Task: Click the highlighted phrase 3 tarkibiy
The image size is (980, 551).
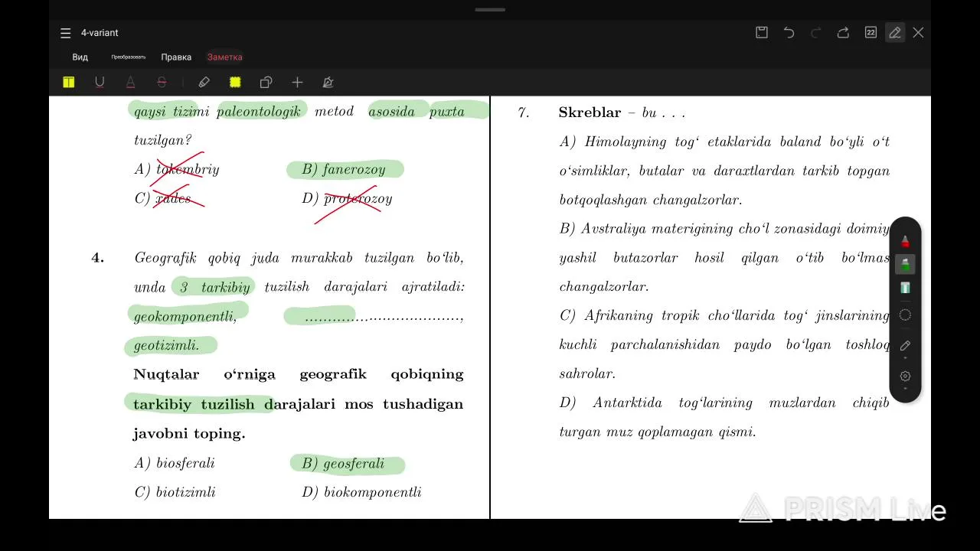Action: [x=215, y=287]
